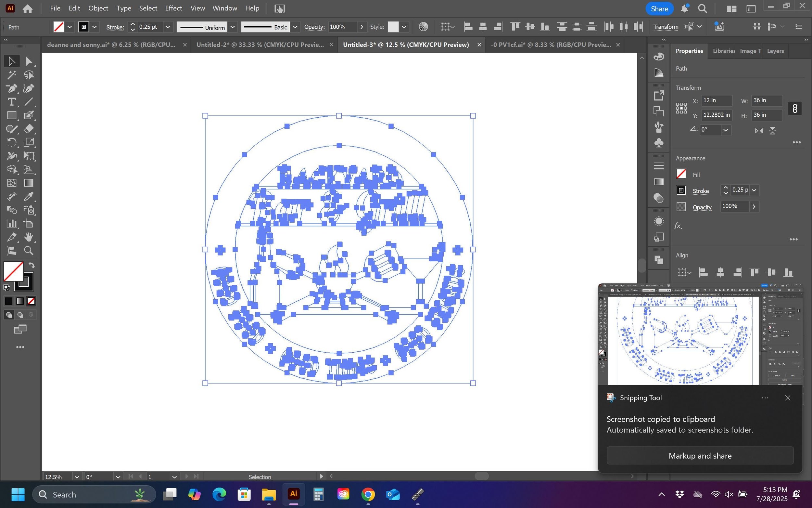
Task: Switch to the Layers panel tab
Action: tap(775, 51)
